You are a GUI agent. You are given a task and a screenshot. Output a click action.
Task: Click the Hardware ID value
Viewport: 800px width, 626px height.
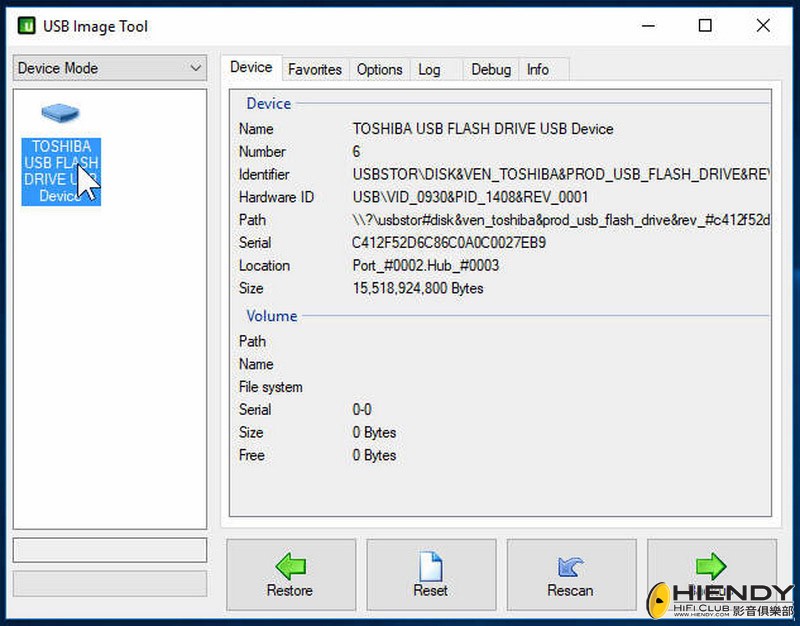(470, 197)
